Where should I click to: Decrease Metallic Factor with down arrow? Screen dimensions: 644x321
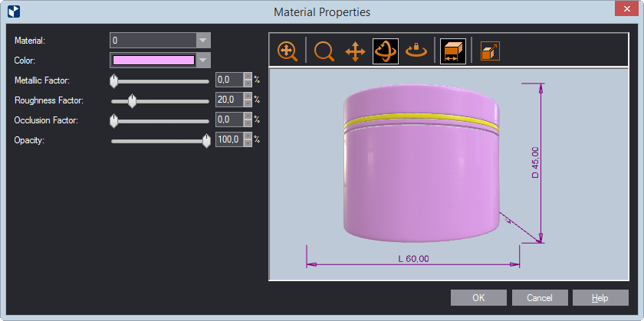pyautogui.click(x=248, y=84)
